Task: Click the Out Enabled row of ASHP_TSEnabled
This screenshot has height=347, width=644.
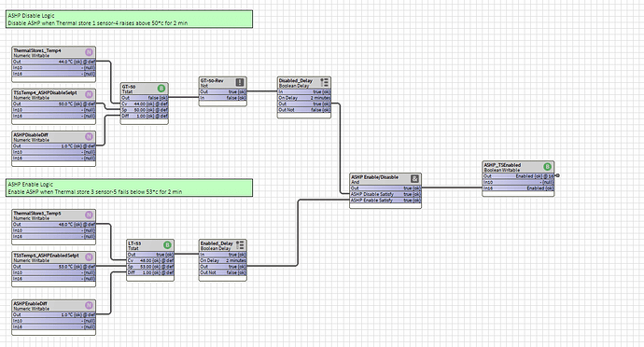Action: point(518,175)
